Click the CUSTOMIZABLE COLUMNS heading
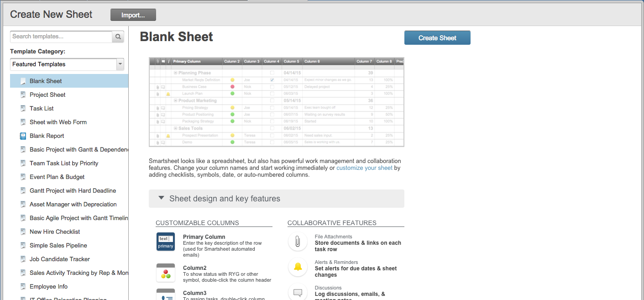The image size is (644, 300). pyautogui.click(x=197, y=223)
